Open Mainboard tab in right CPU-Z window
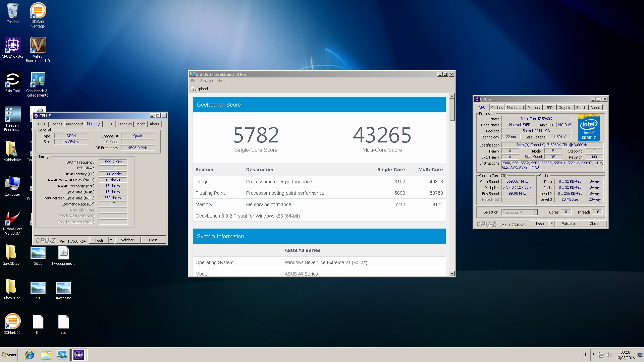Viewport: 644px width, 362px height. (x=515, y=108)
